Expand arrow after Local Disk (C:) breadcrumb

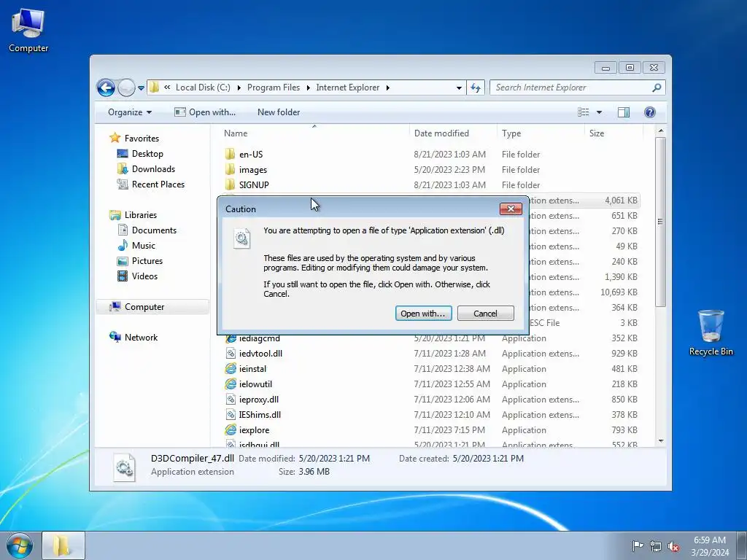pos(239,87)
